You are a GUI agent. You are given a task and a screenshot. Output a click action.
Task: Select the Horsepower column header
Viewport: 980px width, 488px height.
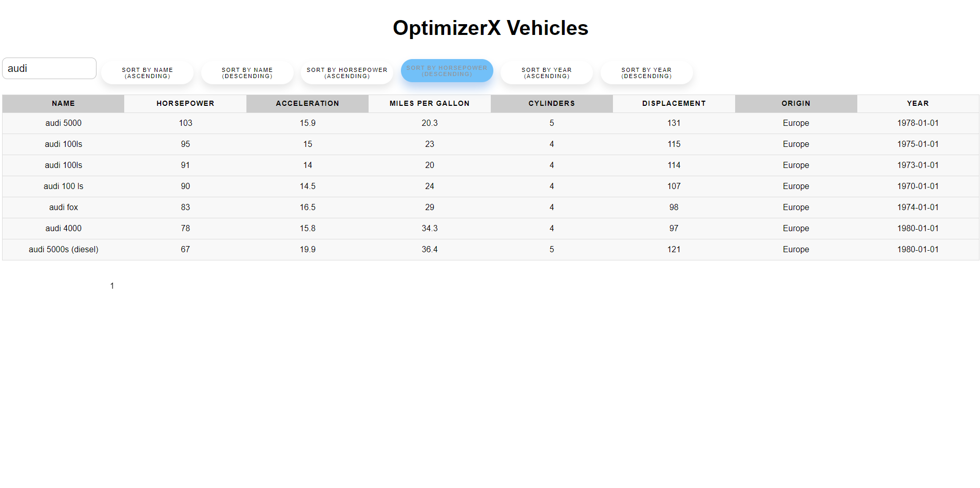point(185,103)
